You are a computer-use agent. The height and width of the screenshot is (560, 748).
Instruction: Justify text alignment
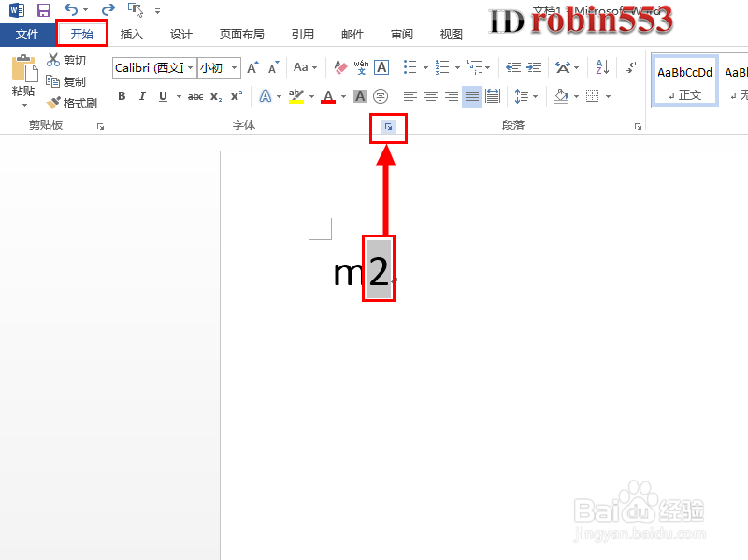tap(472, 97)
